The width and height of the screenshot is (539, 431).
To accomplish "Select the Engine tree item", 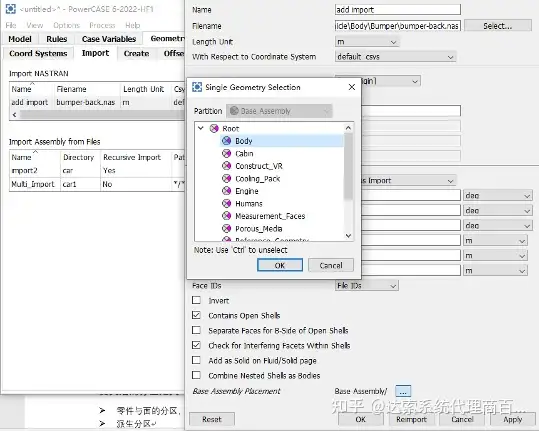I will [246, 191].
